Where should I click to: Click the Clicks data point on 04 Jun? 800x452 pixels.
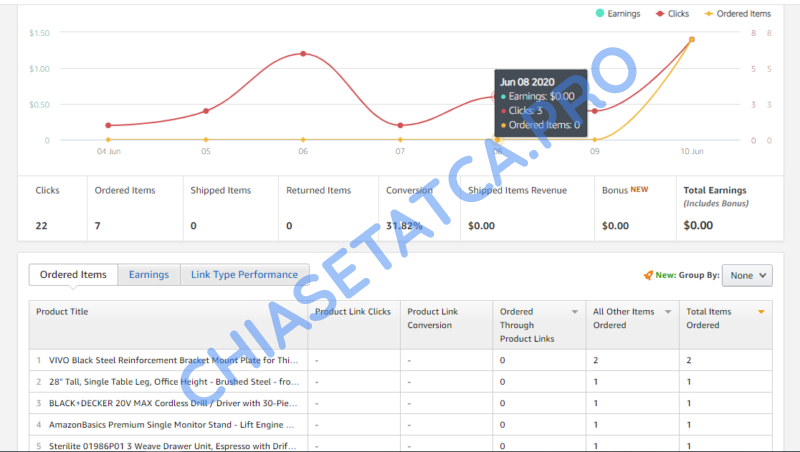click(108, 125)
